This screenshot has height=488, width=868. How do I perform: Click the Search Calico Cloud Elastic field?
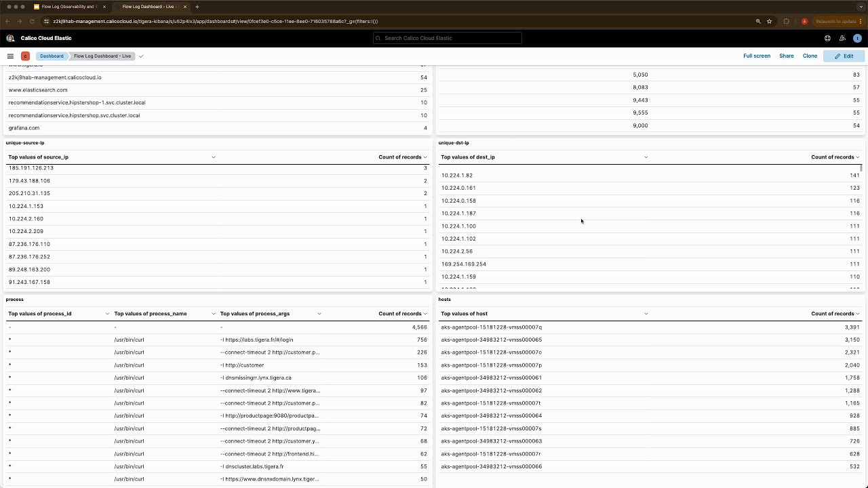(448, 38)
